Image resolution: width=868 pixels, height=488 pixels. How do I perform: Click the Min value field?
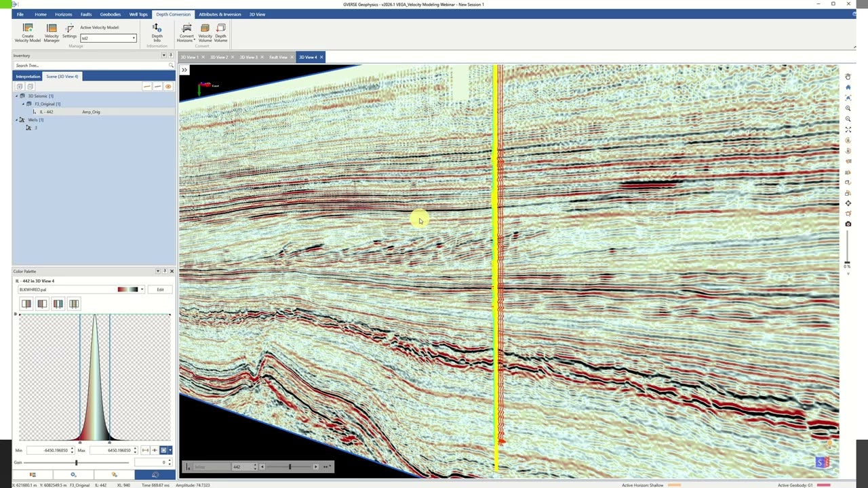50,450
